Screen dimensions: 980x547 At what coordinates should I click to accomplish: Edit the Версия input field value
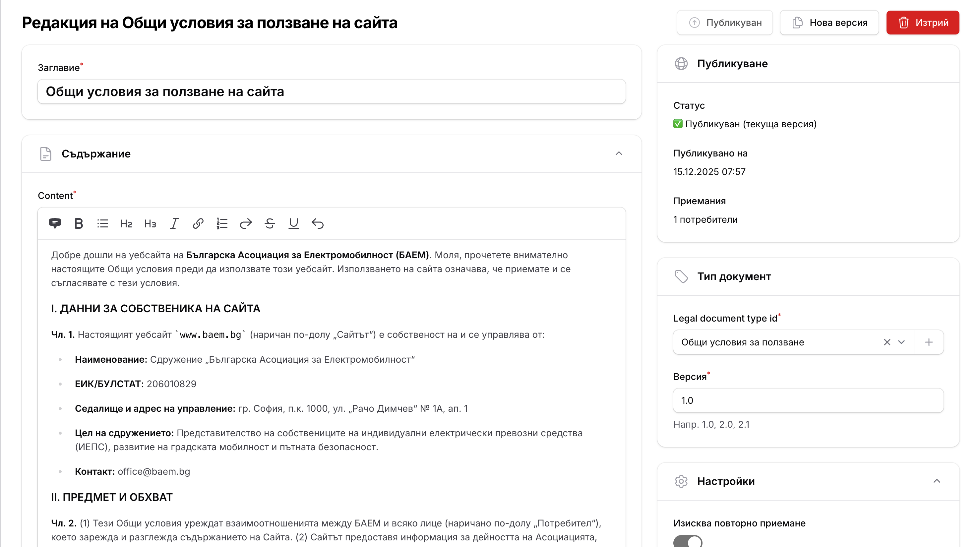click(807, 400)
